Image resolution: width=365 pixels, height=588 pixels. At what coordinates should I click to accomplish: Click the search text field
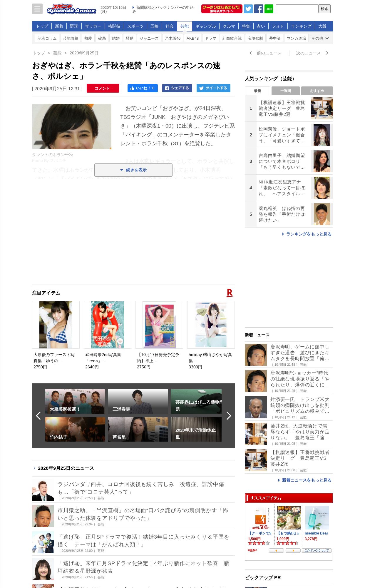click(x=297, y=9)
